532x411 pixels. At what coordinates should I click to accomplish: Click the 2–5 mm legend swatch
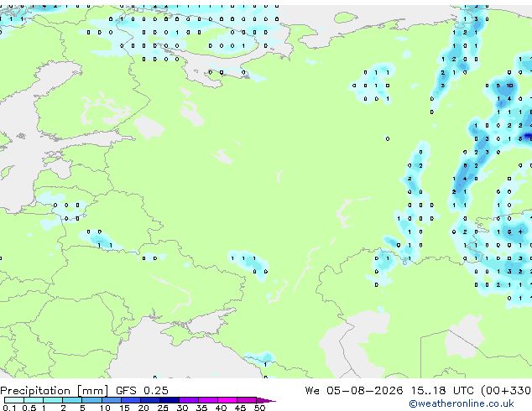72,400
